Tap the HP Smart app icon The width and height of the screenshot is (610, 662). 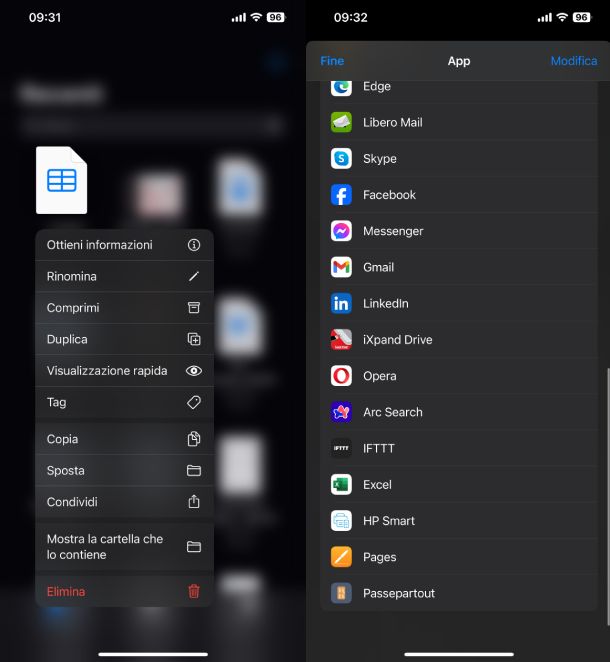pyautogui.click(x=341, y=521)
